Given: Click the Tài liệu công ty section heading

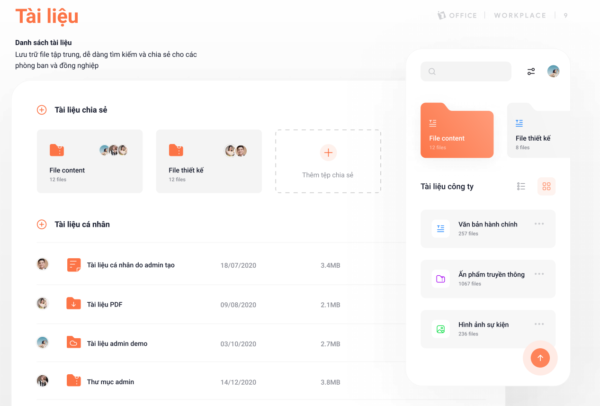Looking at the screenshot, I should [x=447, y=186].
